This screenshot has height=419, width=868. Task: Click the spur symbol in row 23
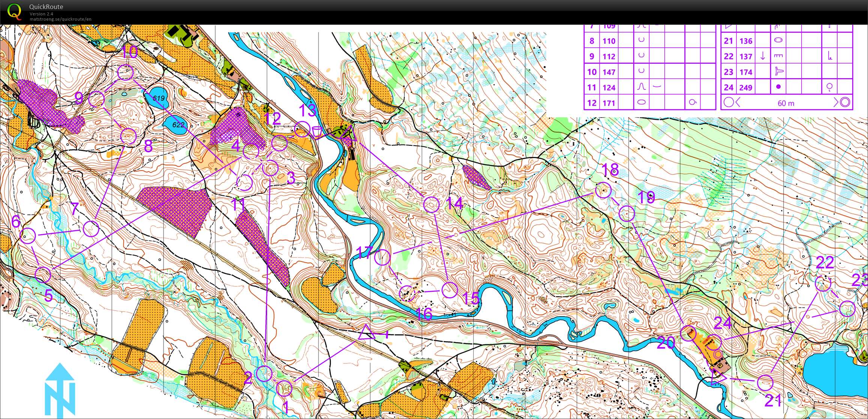click(778, 71)
